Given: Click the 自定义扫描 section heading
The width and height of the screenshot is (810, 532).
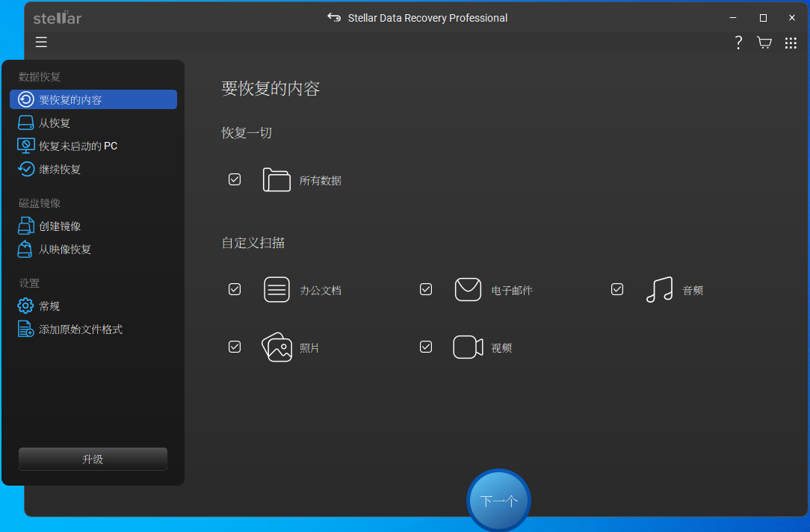Looking at the screenshot, I should (253, 243).
